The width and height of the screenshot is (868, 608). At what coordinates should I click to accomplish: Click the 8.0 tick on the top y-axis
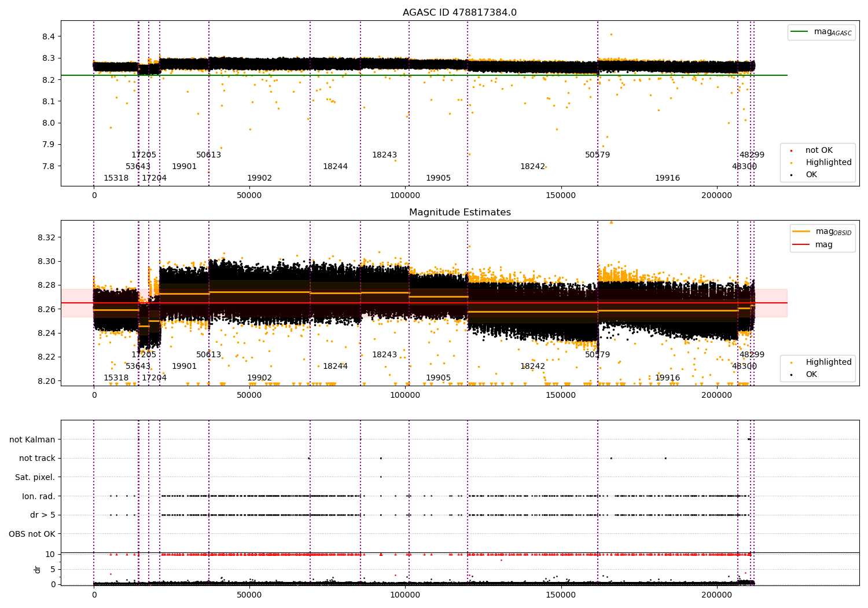(49, 123)
